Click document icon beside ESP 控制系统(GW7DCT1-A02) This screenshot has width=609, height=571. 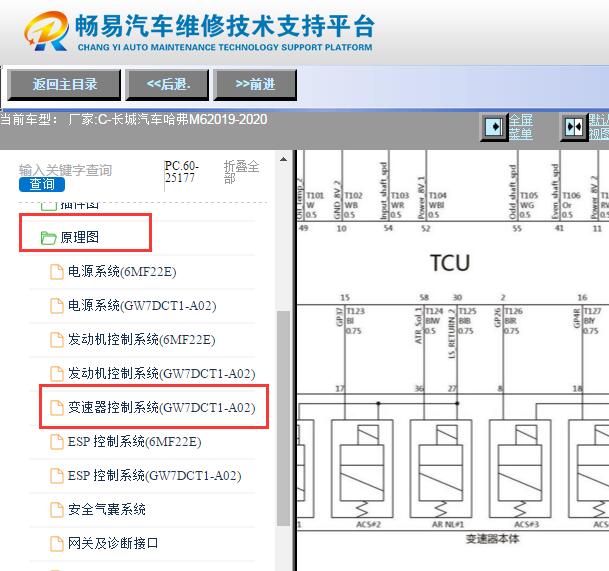[57, 476]
